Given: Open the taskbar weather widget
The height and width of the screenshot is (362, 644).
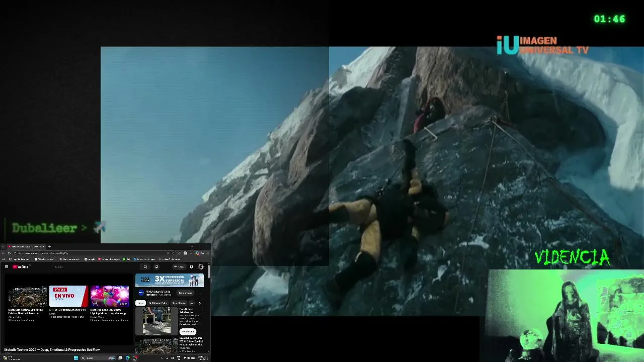Looking at the screenshot, I should [x=11, y=358].
